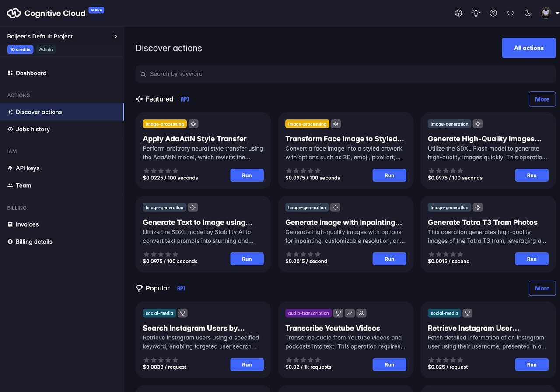The height and width of the screenshot is (392, 560).
Task: Report a bug using the bug icon
Action: [x=458, y=13]
